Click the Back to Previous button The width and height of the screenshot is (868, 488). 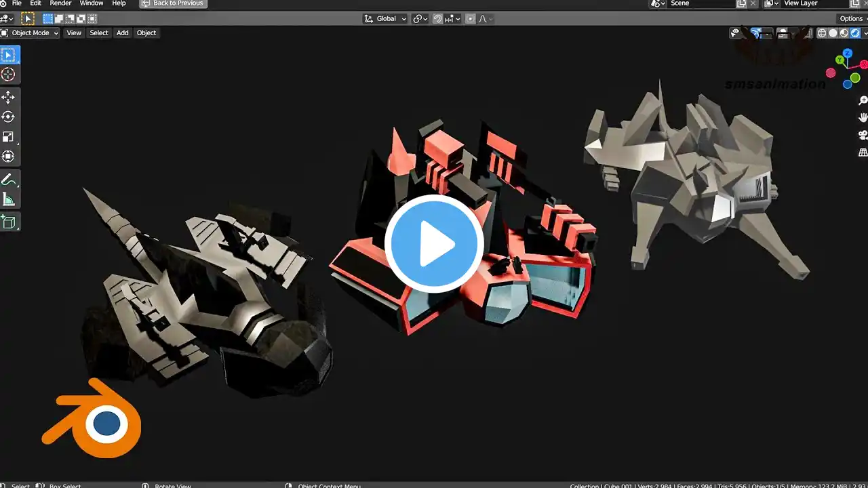172,3
